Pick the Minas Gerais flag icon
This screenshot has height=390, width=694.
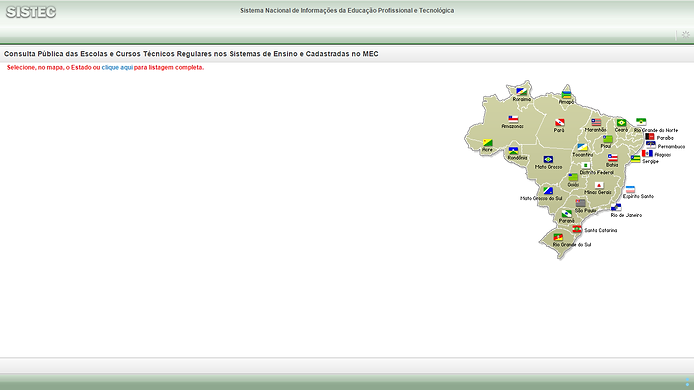tap(599, 185)
